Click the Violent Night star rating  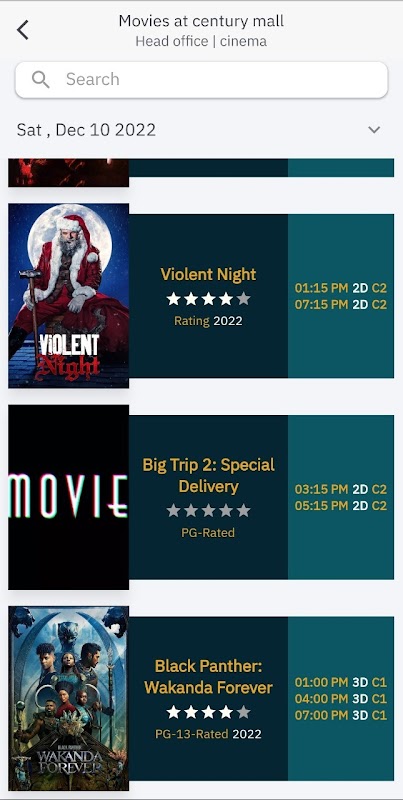click(x=208, y=299)
